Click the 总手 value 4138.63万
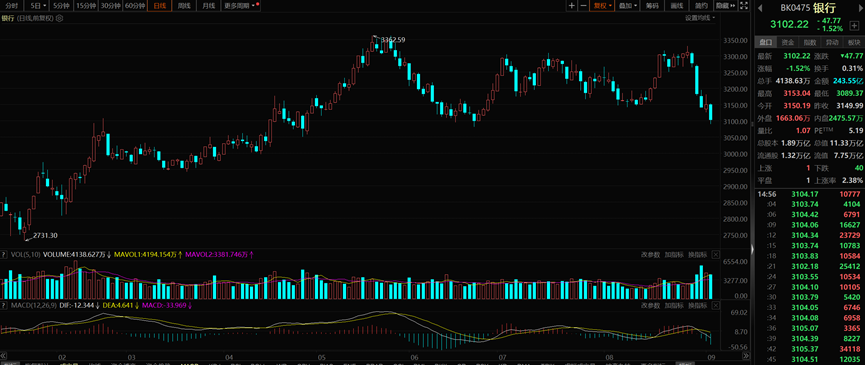865x365 pixels. (793, 80)
